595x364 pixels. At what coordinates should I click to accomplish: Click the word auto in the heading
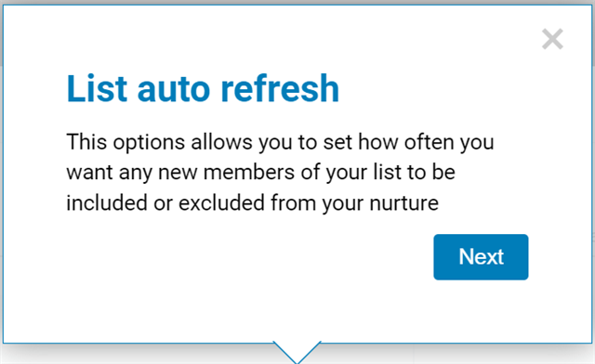(x=174, y=90)
